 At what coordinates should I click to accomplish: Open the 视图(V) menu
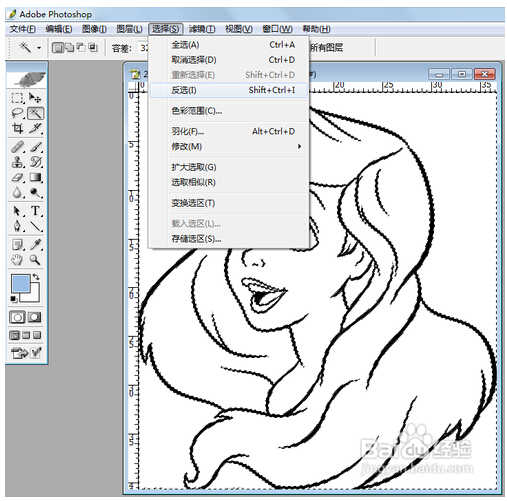tap(239, 29)
